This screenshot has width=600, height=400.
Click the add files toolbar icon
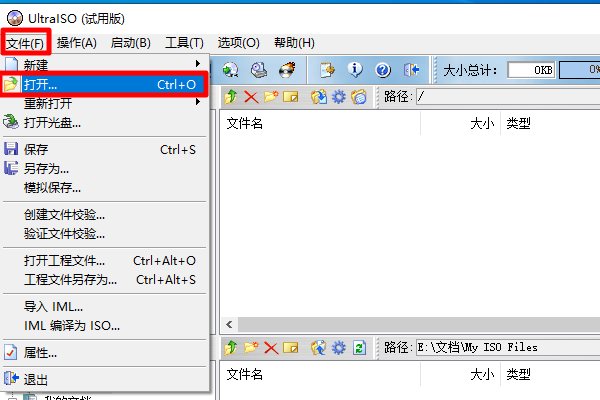point(327,70)
